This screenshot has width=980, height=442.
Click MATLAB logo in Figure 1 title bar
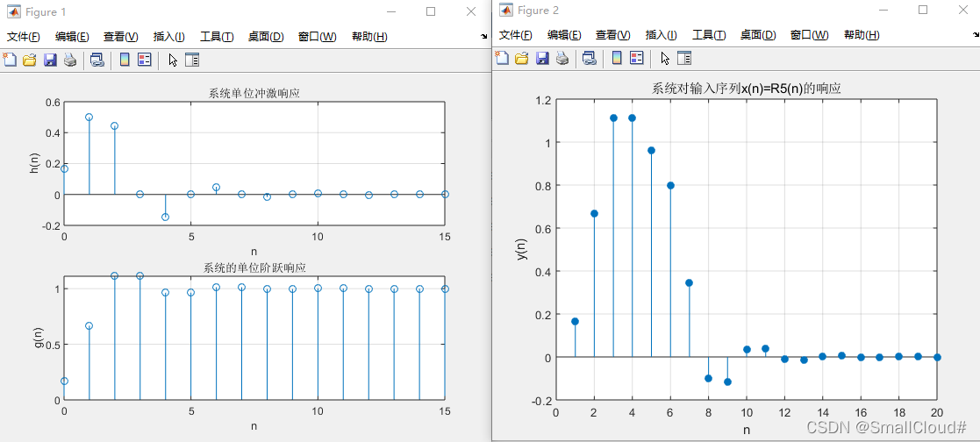pyautogui.click(x=12, y=12)
